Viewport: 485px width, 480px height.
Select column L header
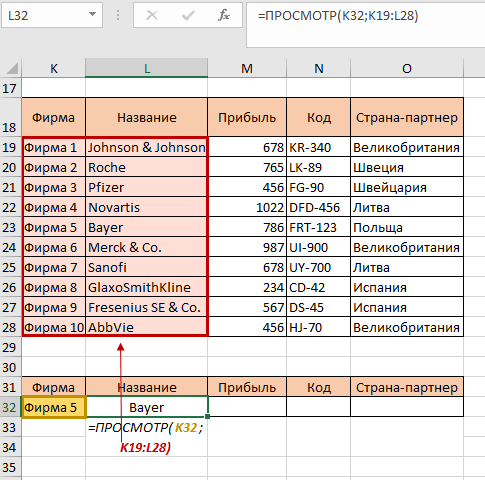pos(147,68)
